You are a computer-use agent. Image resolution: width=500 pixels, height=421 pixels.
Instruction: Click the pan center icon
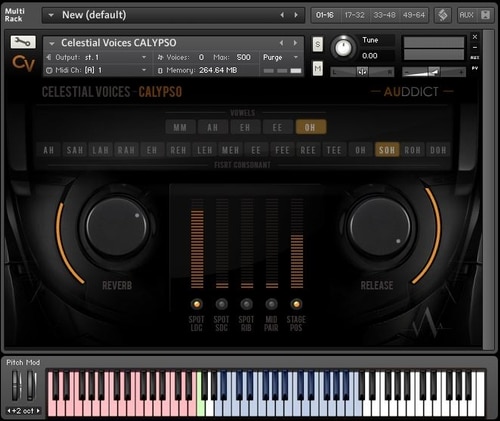click(362, 72)
